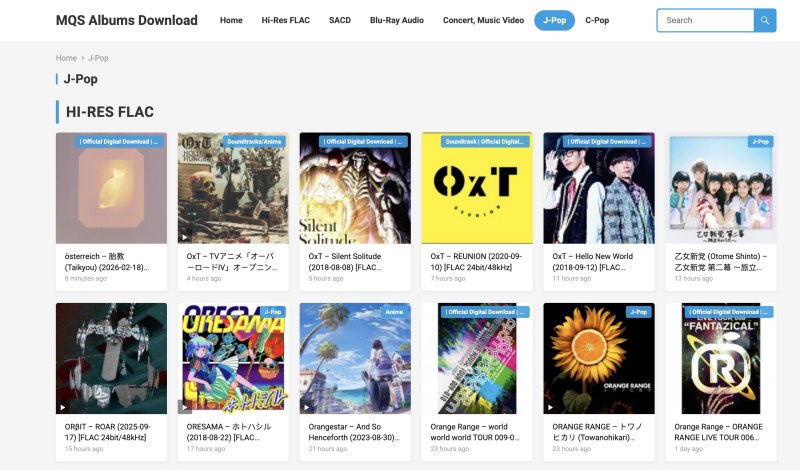Click the OxT – Silent Solitude title link
Viewport: 800px width, 470px height.
(x=345, y=262)
